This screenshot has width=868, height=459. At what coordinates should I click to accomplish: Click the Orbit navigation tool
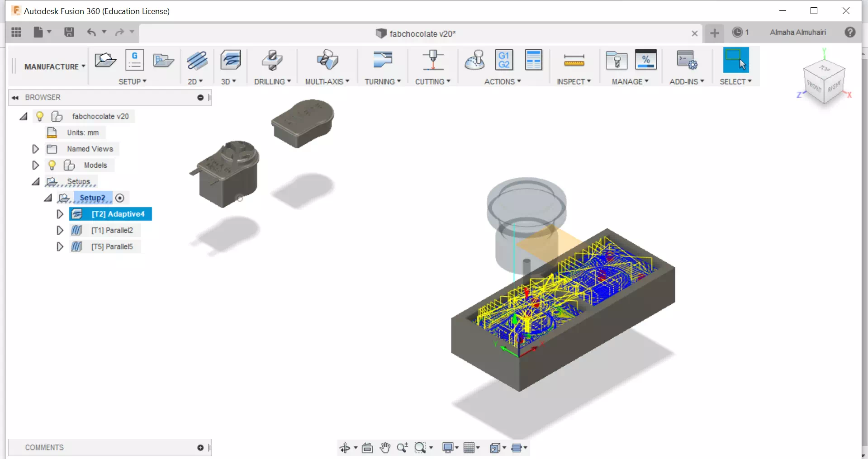(x=345, y=448)
